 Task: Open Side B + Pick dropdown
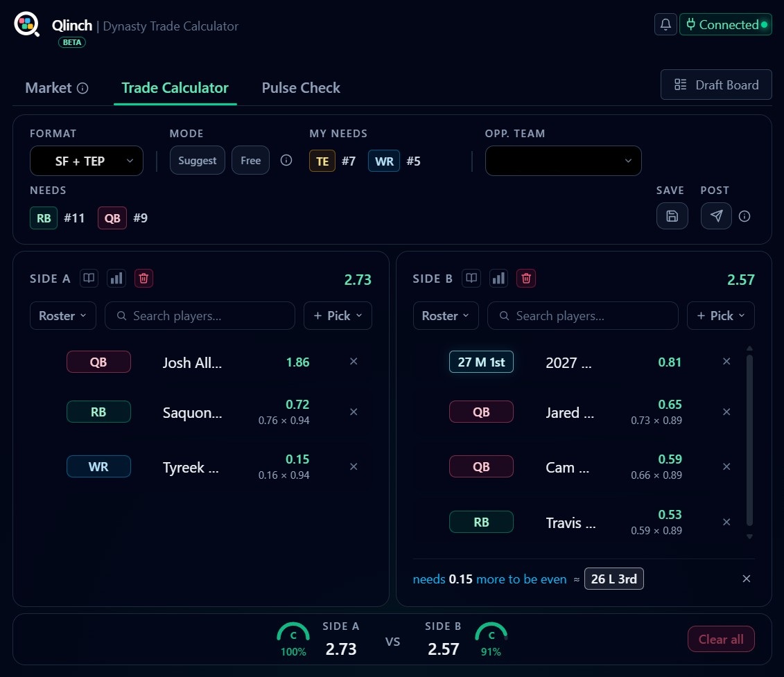click(x=720, y=316)
